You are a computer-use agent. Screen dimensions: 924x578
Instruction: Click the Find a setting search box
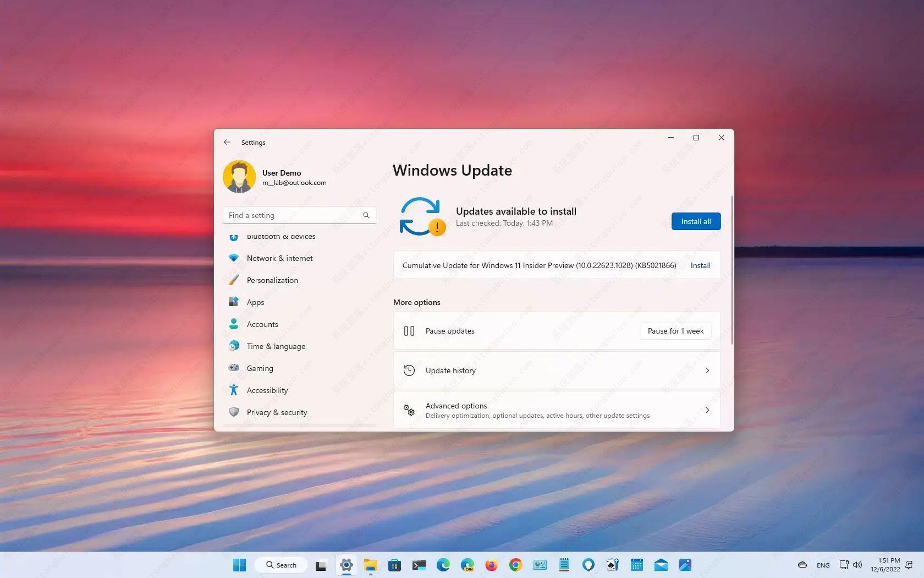pos(291,215)
